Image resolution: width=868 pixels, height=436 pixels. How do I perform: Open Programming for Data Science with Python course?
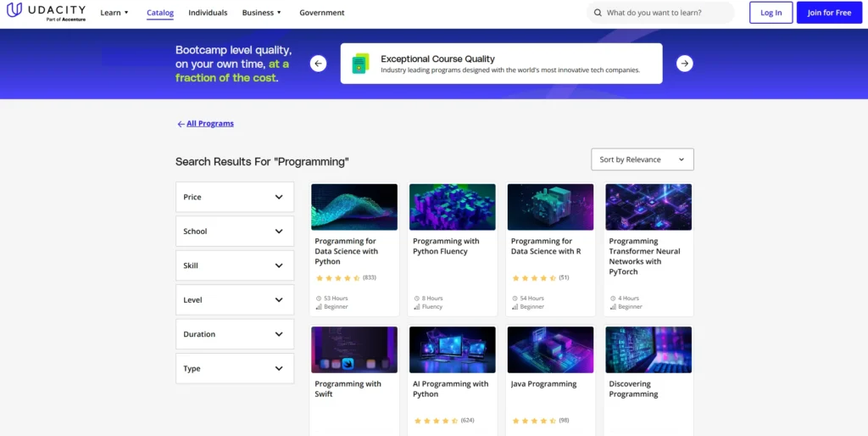347,252
